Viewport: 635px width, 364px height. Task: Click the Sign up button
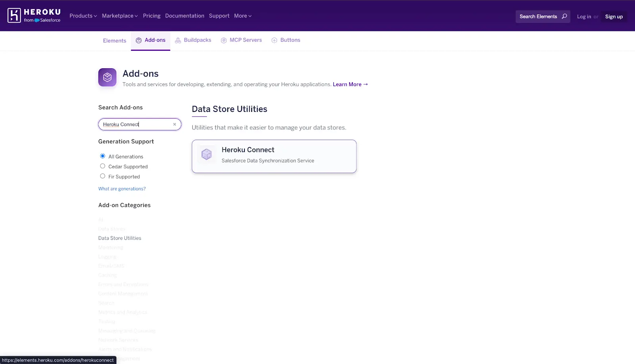point(614,16)
